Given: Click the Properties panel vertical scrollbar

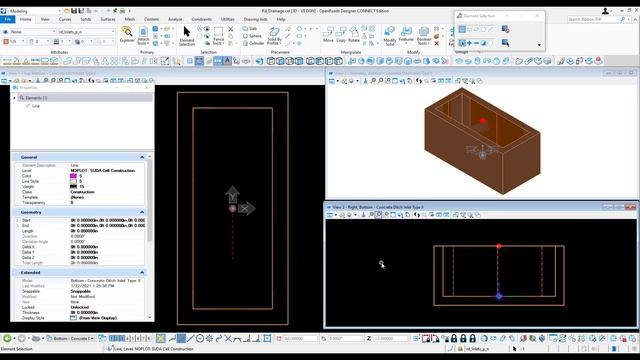Looking at the screenshot, I should [x=149, y=238].
